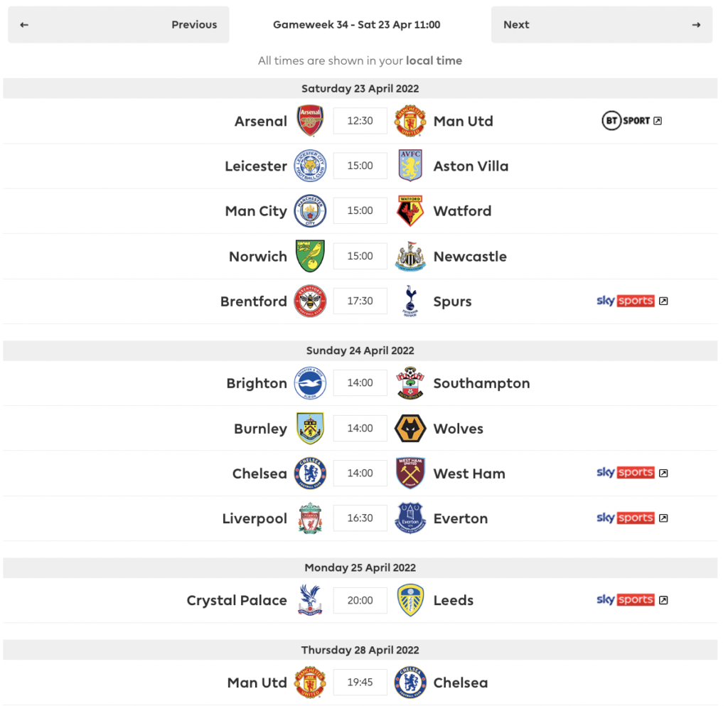Viewport: 728px width, 706px height.
Task: Open the BT Sport broadcaster link
Action: (x=631, y=121)
